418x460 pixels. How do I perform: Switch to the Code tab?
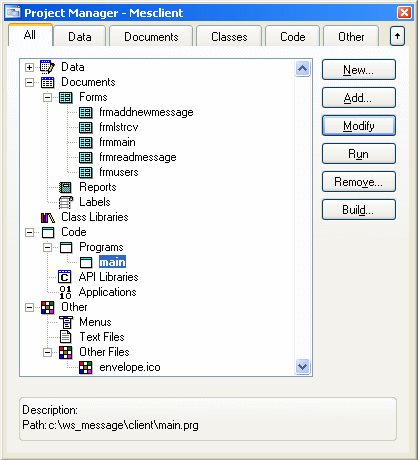(x=293, y=36)
